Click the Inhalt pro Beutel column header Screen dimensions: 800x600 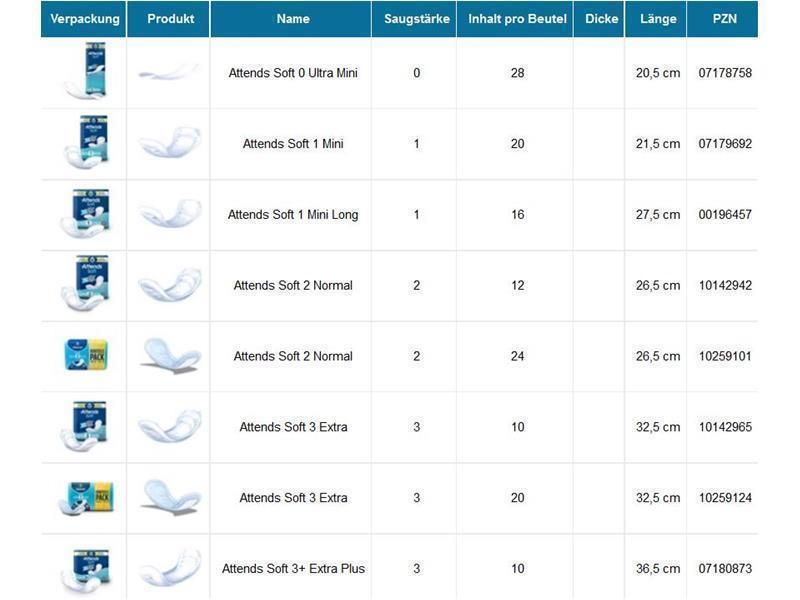coord(515,19)
